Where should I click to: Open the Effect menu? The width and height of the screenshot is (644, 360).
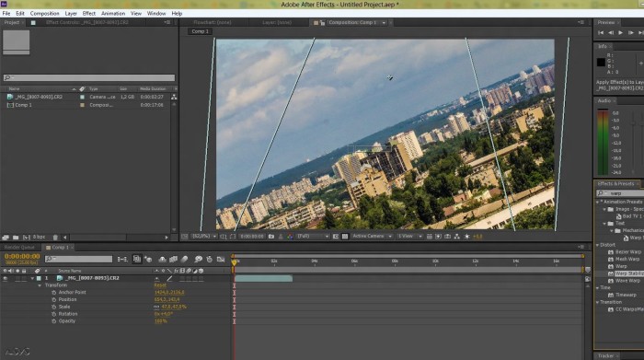[x=88, y=14]
